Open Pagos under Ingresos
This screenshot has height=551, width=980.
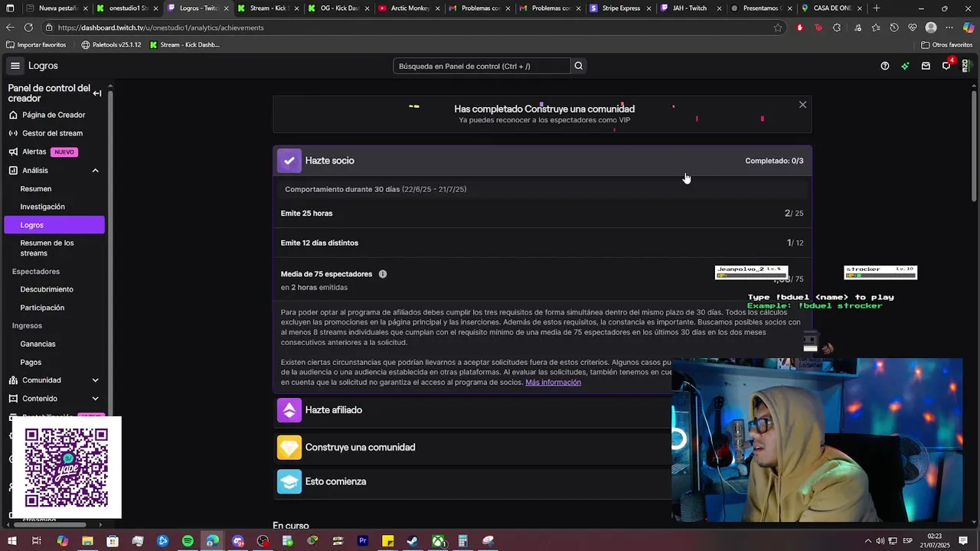tap(31, 362)
